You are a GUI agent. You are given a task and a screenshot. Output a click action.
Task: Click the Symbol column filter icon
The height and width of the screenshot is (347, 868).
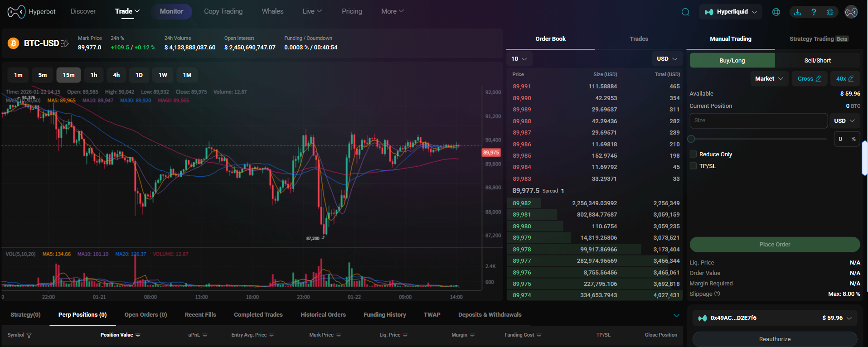click(29, 335)
